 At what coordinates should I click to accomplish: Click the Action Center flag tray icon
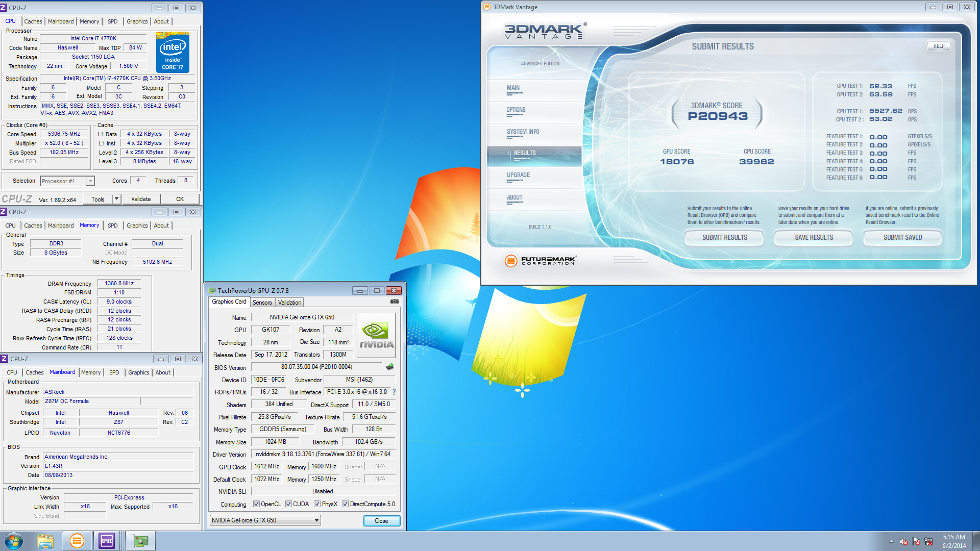(x=916, y=542)
